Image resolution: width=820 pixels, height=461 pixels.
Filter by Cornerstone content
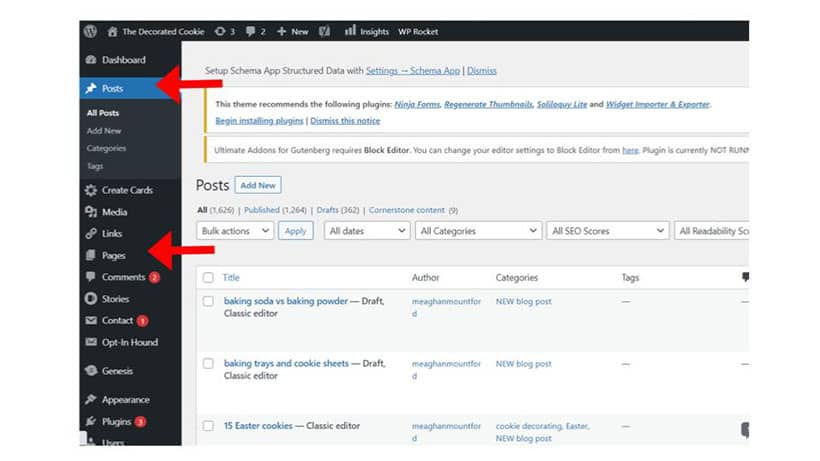pos(406,210)
